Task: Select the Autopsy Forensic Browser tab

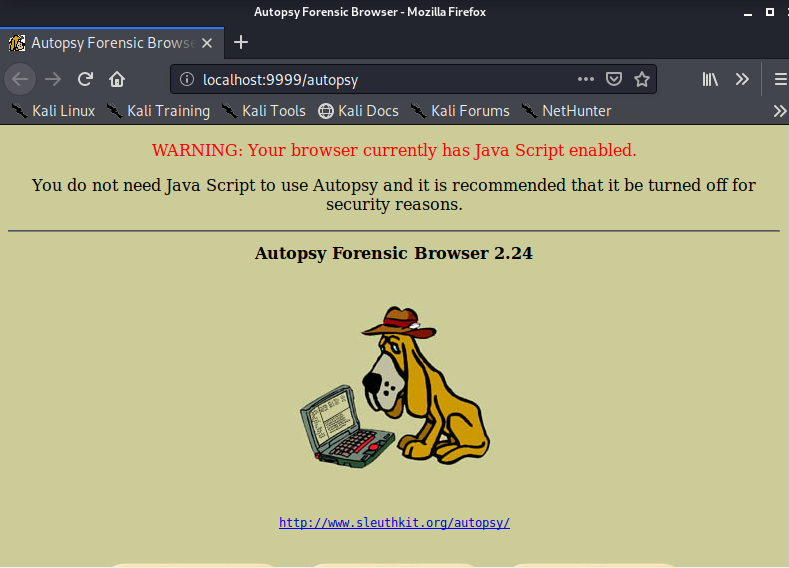Action: click(x=112, y=43)
